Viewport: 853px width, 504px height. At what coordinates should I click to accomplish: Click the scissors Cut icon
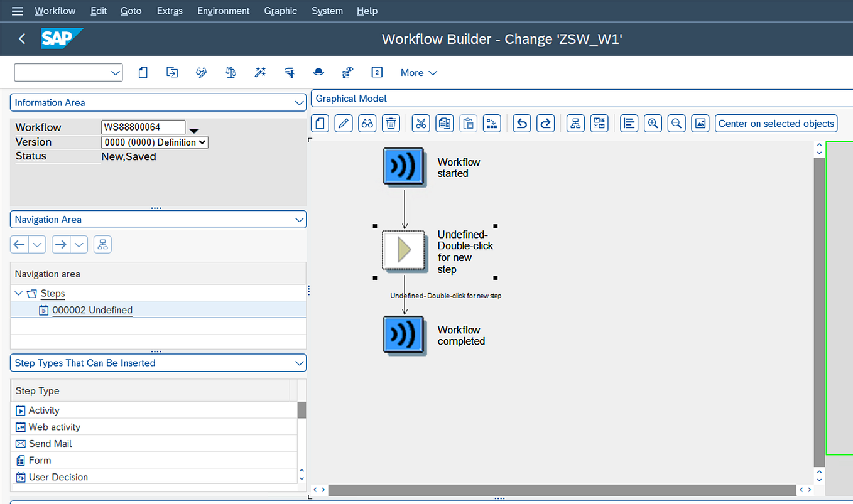coord(421,124)
